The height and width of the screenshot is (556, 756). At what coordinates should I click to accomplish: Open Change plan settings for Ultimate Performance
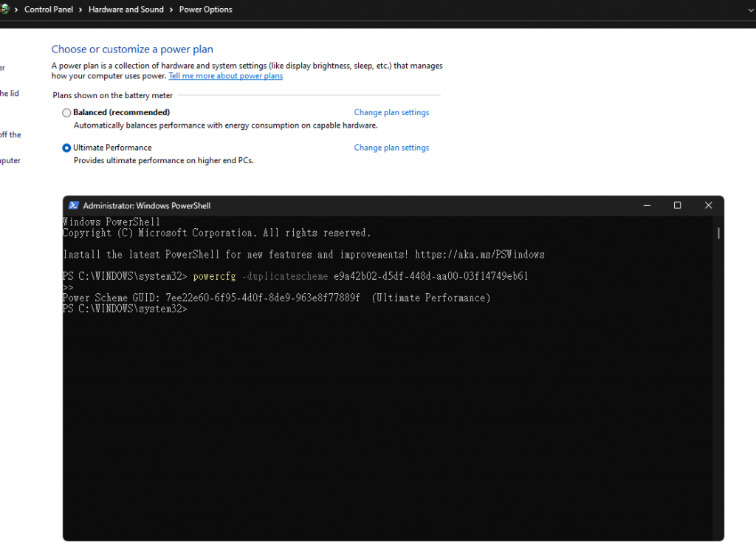391,148
